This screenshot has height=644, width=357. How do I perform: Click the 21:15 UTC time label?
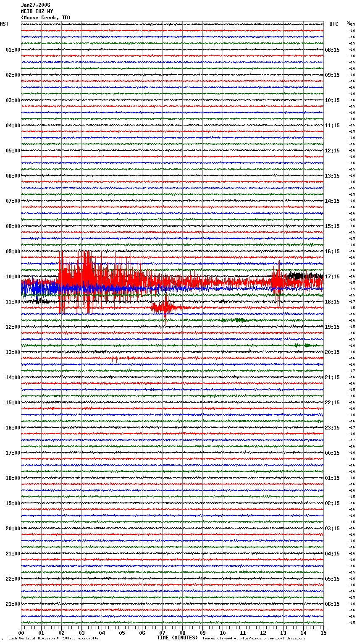pyautogui.click(x=332, y=377)
